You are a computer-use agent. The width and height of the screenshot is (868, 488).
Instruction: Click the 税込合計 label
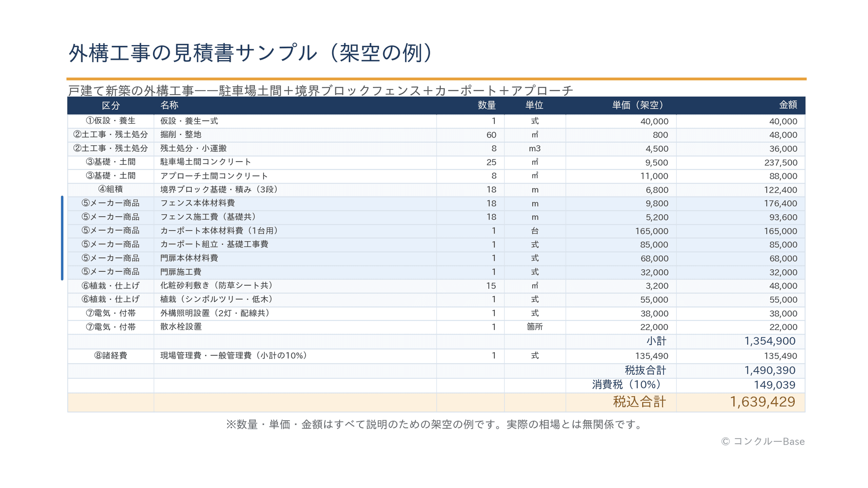coord(639,402)
